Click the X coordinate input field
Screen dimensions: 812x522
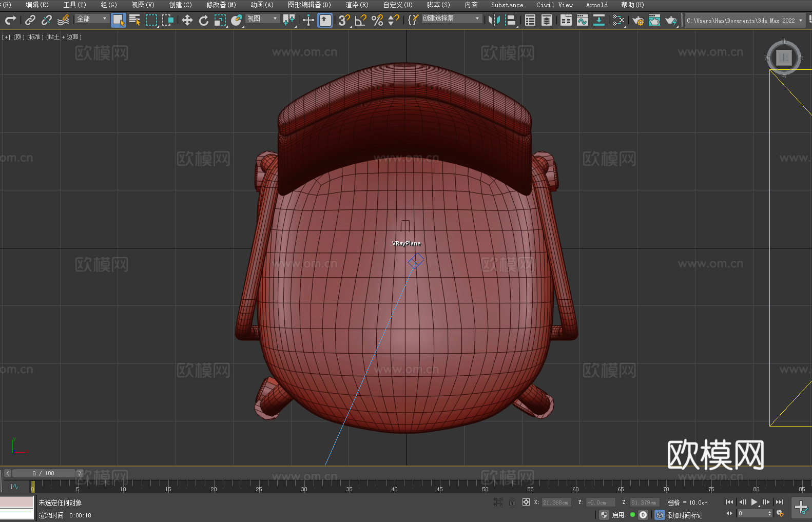[x=556, y=502]
